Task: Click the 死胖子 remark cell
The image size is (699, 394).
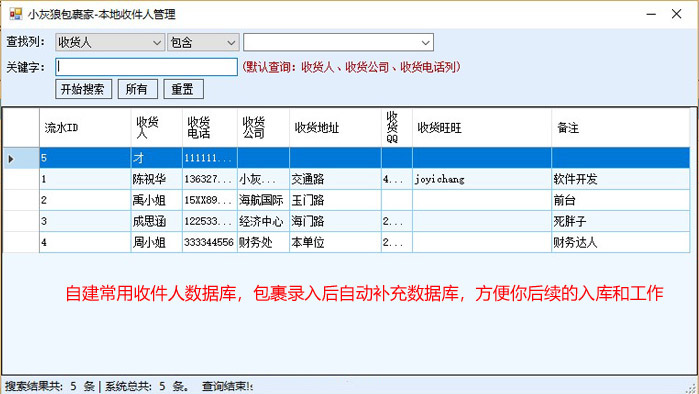Action: [621, 221]
